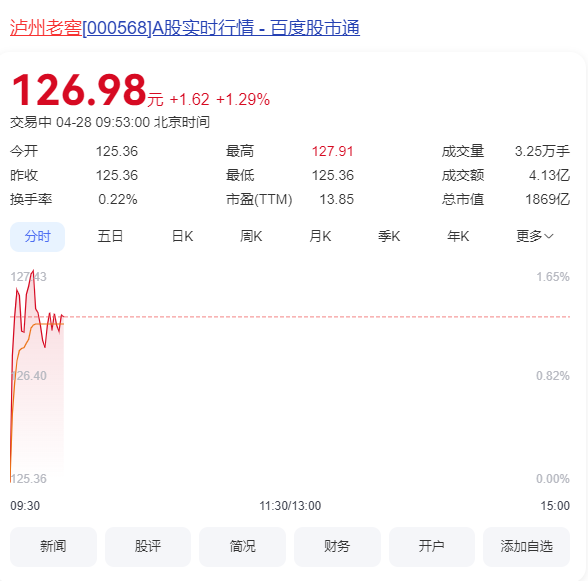Open the 股评 button

pyautogui.click(x=148, y=546)
